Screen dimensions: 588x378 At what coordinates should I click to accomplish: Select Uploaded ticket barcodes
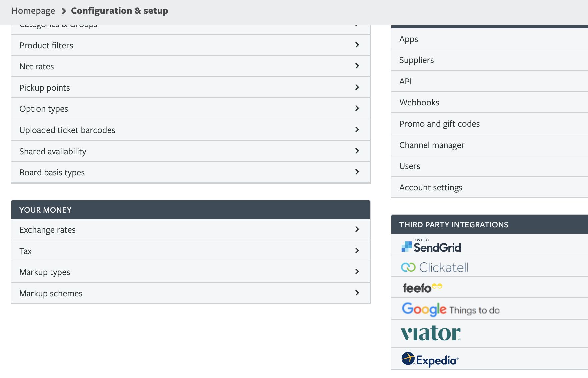[x=67, y=130]
